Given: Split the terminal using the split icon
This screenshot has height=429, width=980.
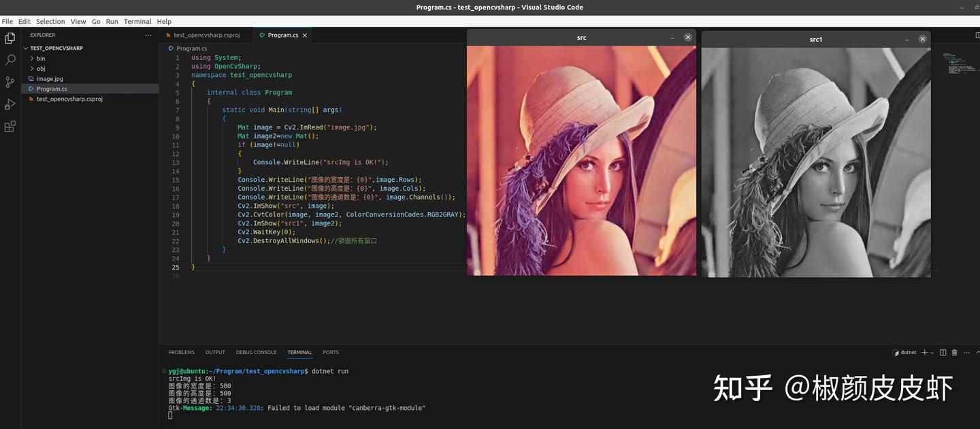Looking at the screenshot, I should pyautogui.click(x=943, y=353).
